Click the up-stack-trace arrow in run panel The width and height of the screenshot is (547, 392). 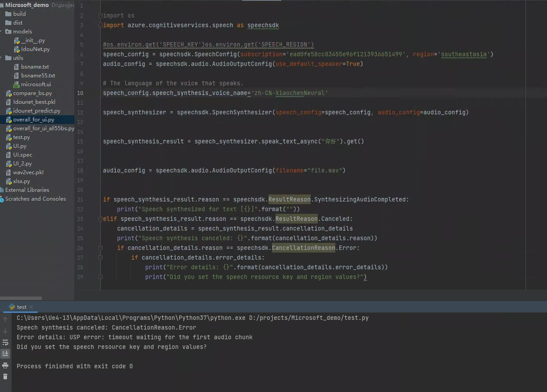pyautogui.click(x=5, y=319)
